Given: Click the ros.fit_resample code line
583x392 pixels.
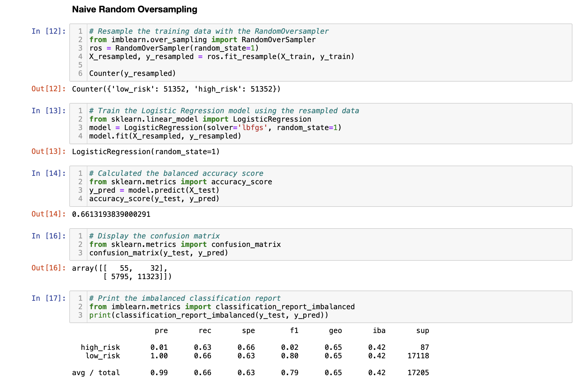Looking at the screenshot, I should tap(222, 56).
